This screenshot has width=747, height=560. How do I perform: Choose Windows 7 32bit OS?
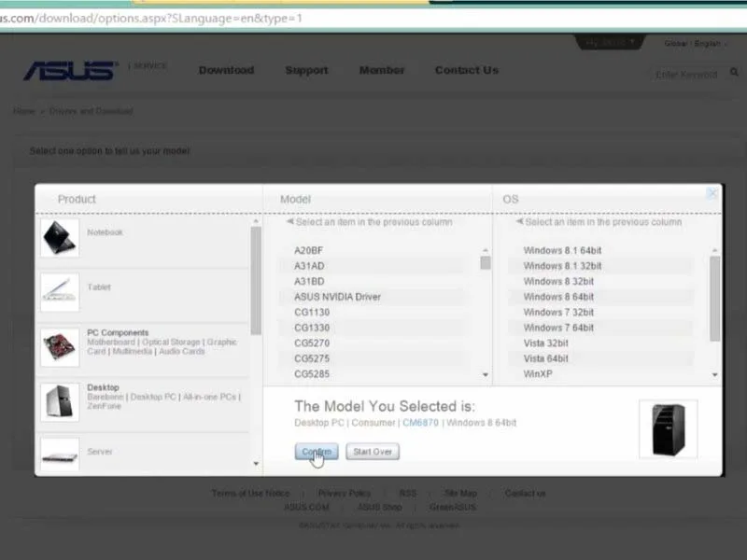[x=558, y=313]
